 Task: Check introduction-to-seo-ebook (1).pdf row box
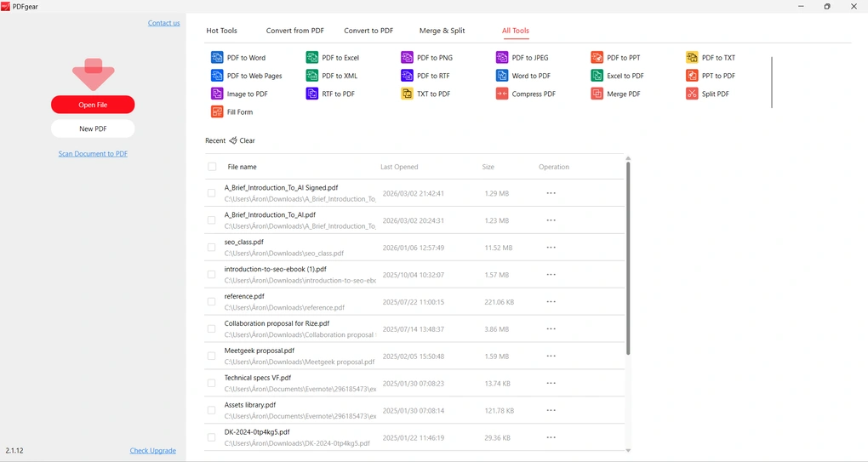(211, 275)
